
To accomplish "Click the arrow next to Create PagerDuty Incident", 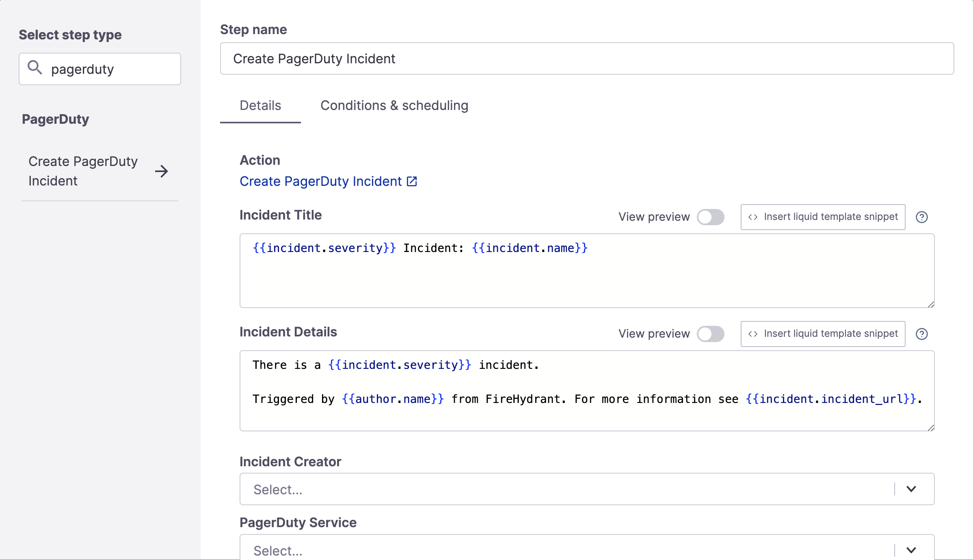I will click(162, 171).
